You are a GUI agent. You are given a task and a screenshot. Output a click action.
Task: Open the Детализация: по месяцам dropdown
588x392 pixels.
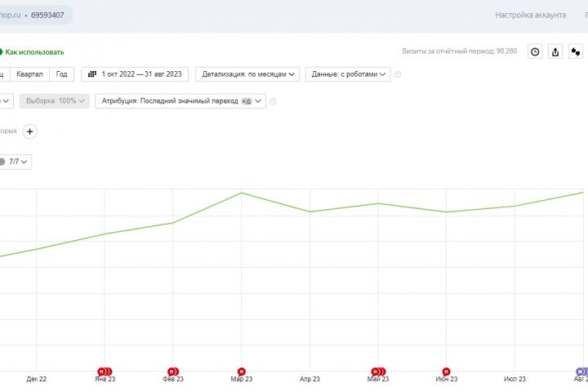click(247, 74)
